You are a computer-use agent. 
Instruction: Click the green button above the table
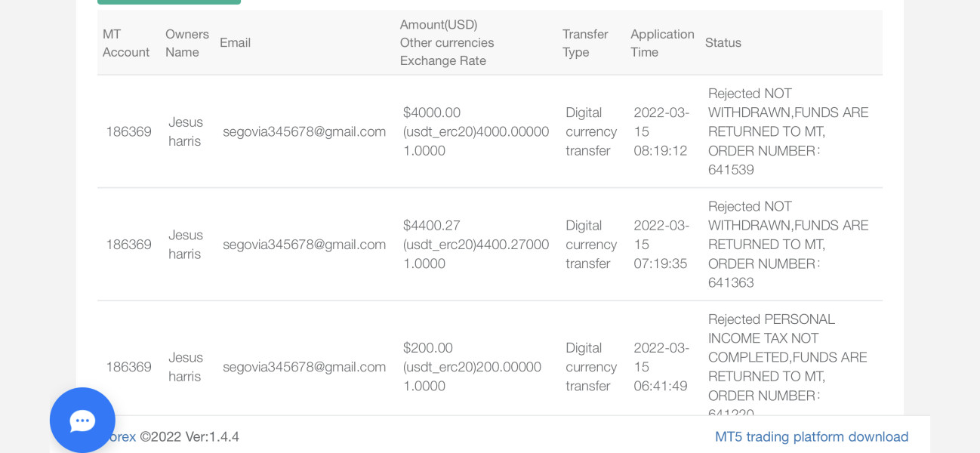coord(169,2)
